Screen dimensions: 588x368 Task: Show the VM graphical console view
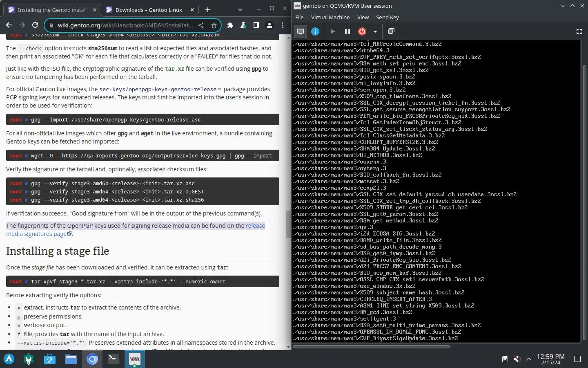tap(301, 31)
